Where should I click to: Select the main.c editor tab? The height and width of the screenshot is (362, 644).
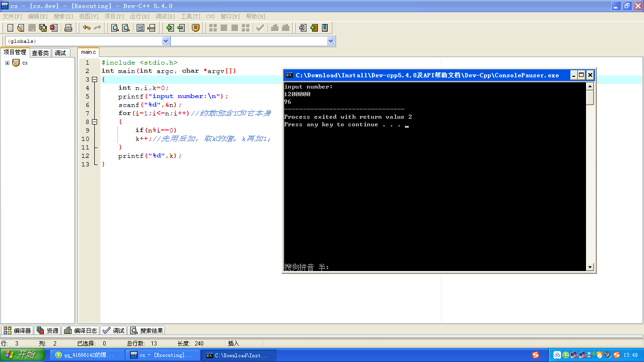(x=88, y=52)
